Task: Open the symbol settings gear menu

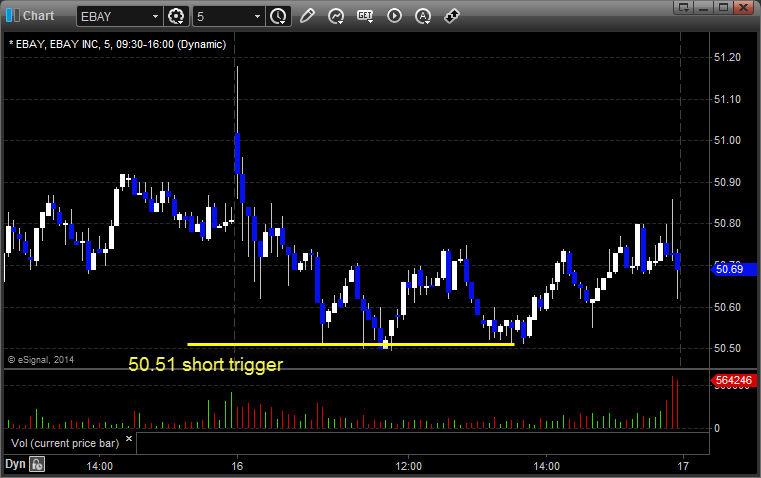Action: 176,16
